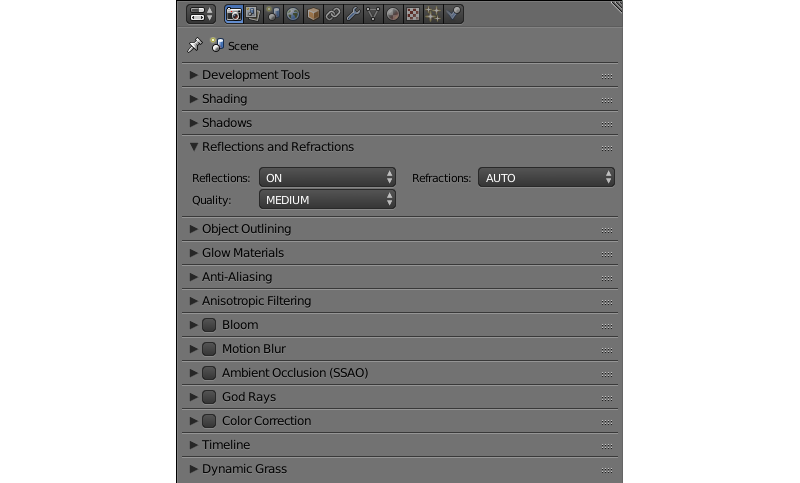
Task: Expand the Color Correction panel triangle
Action: coord(193,420)
